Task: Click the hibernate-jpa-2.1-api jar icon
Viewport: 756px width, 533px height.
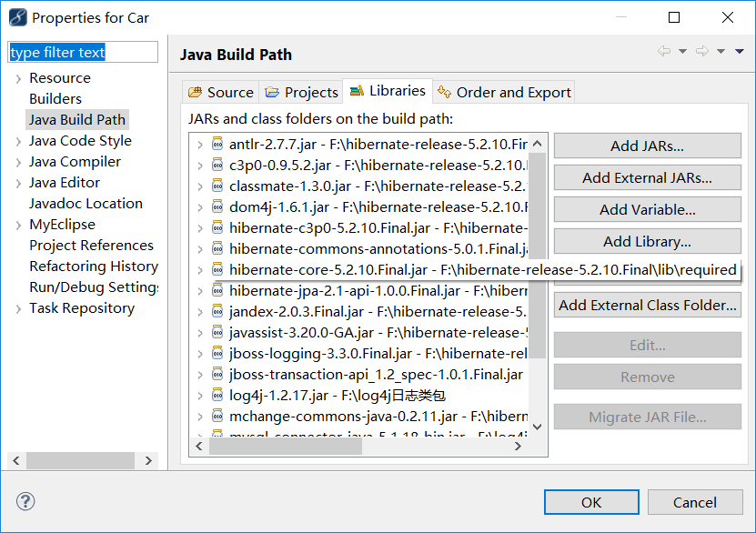Action: pyautogui.click(x=217, y=290)
